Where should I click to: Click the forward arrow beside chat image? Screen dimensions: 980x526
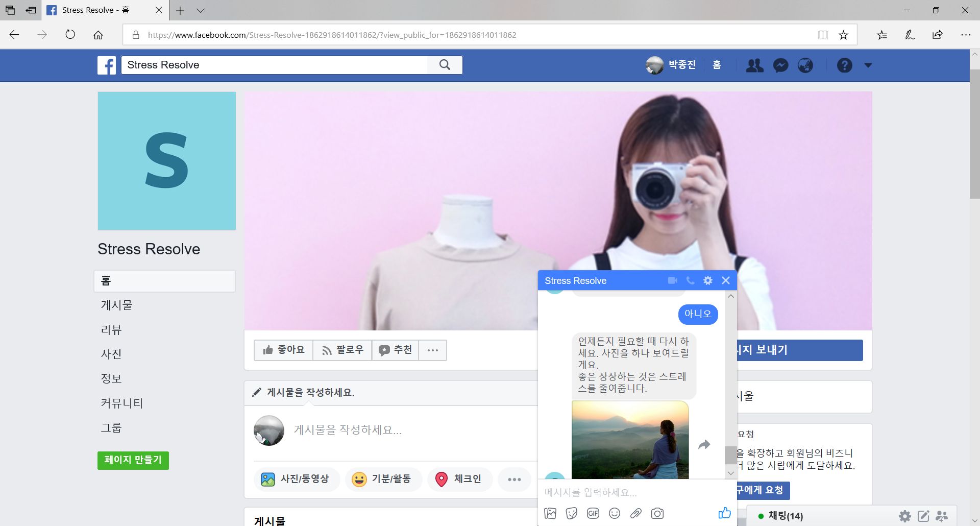(704, 445)
